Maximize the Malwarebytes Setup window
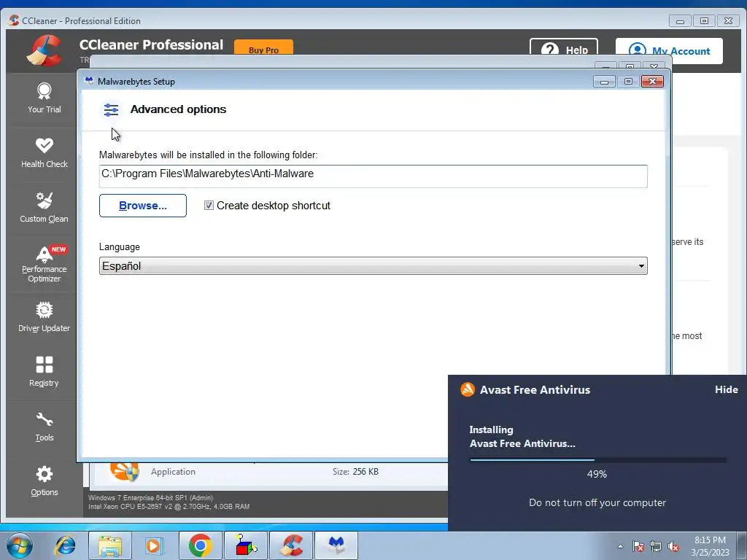This screenshot has height=560, width=747. [628, 82]
